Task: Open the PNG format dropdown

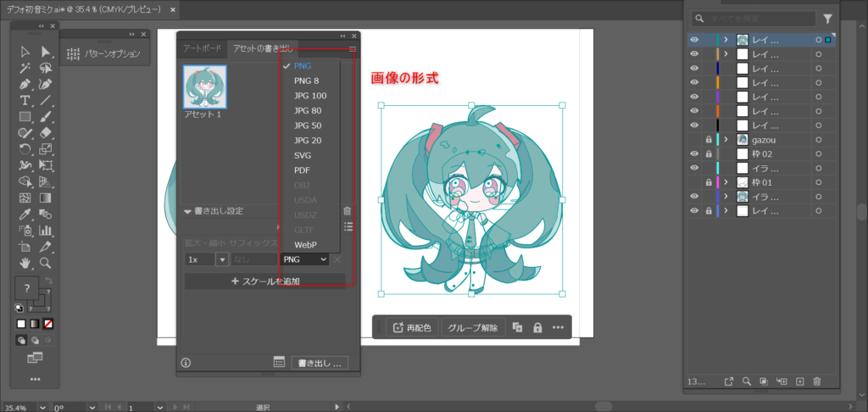Action: tap(305, 259)
